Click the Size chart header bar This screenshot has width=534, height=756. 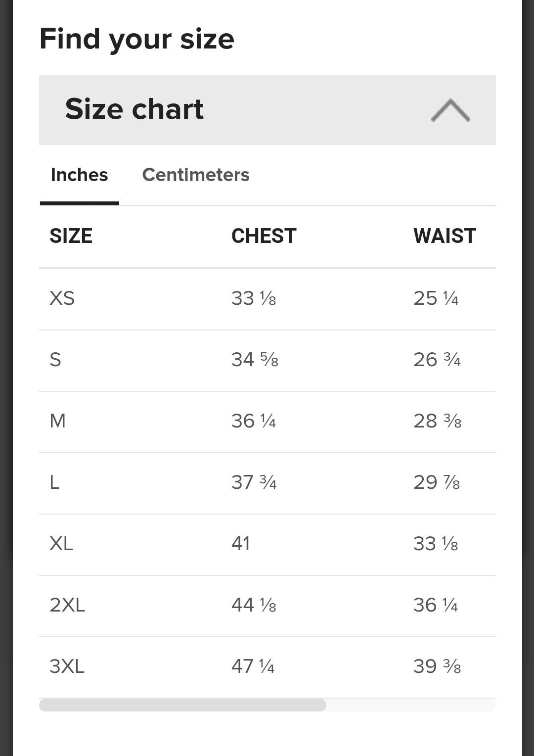click(267, 110)
